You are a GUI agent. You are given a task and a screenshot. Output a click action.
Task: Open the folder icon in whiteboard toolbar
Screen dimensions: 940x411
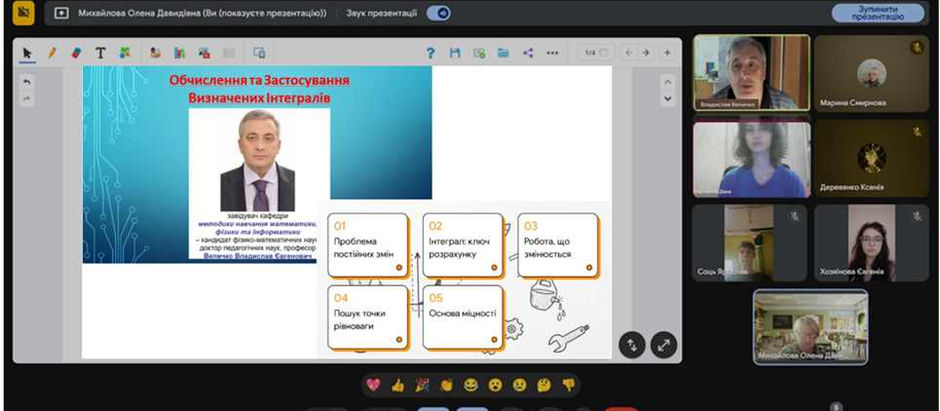coord(504,53)
